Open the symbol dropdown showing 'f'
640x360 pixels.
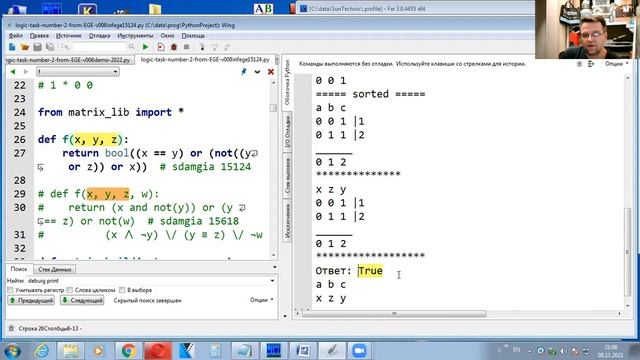[x=78, y=72]
